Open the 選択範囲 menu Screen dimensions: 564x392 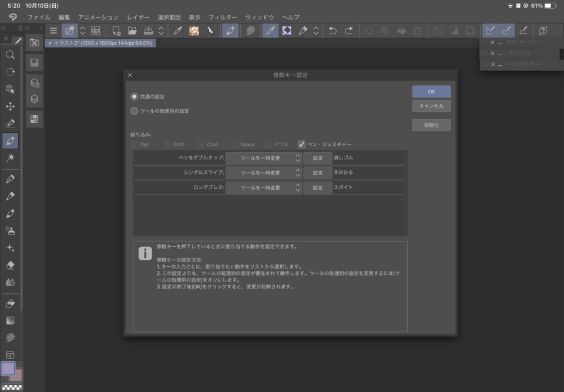(x=169, y=17)
